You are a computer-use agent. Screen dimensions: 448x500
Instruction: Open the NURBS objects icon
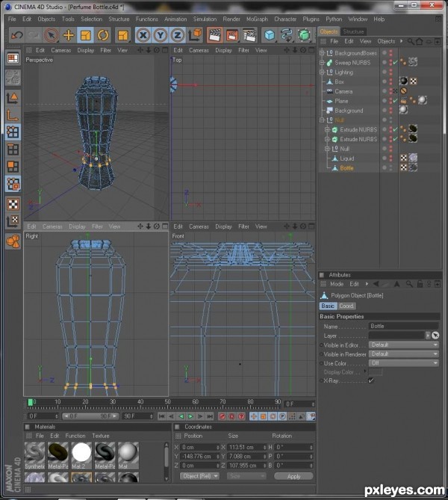pos(305,35)
